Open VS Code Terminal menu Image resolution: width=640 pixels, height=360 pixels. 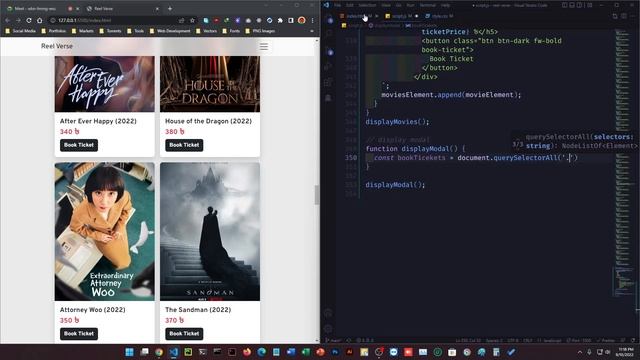coord(428,5)
